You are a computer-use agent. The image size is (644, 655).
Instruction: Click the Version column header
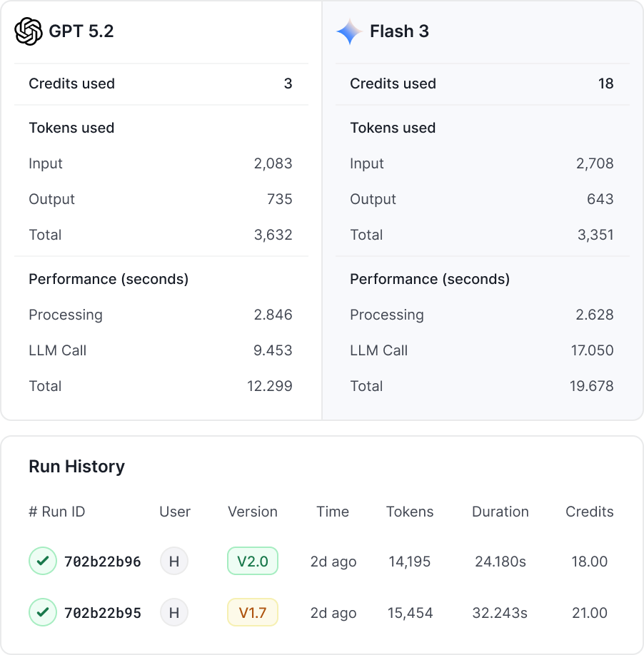click(253, 512)
